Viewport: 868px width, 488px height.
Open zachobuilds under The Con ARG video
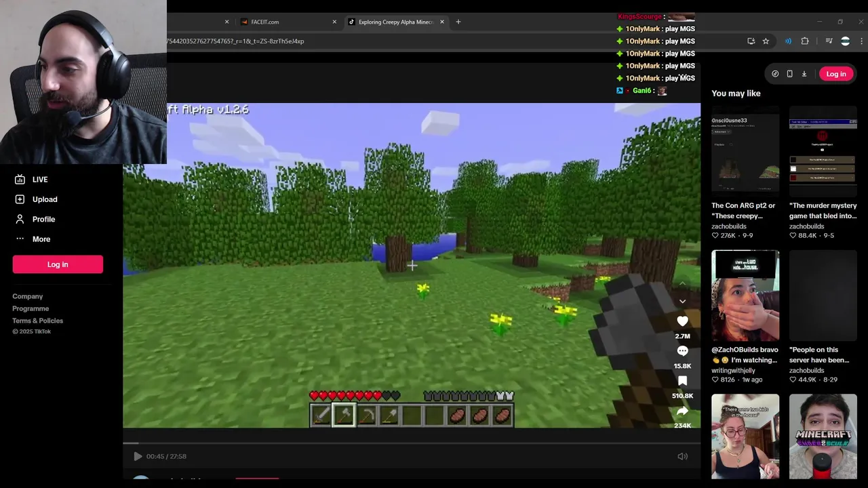coord(729,226)
